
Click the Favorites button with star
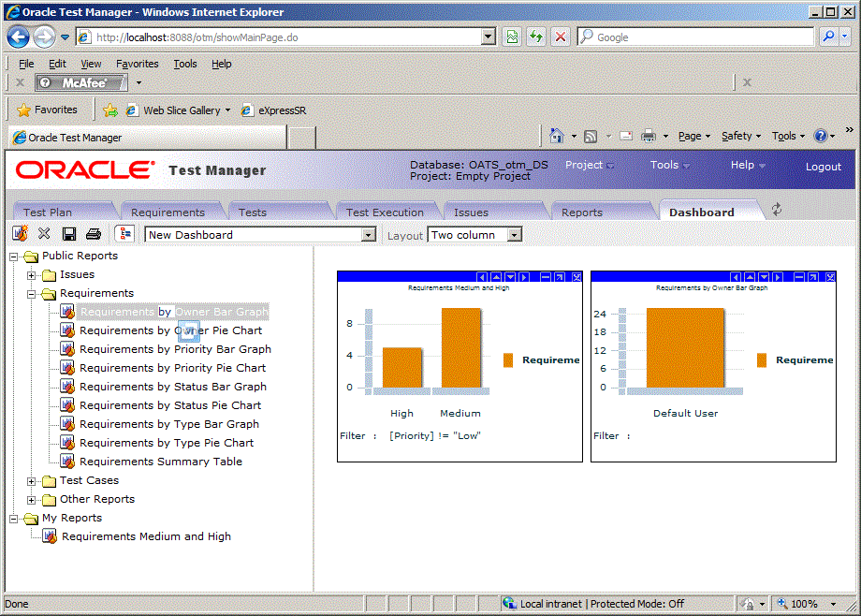pyautogui.click(x=47, y=110)
